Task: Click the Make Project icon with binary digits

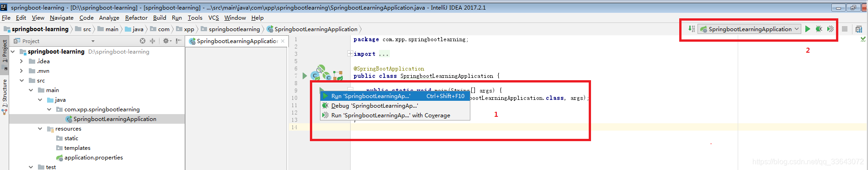Action: [x=692, y=29]
